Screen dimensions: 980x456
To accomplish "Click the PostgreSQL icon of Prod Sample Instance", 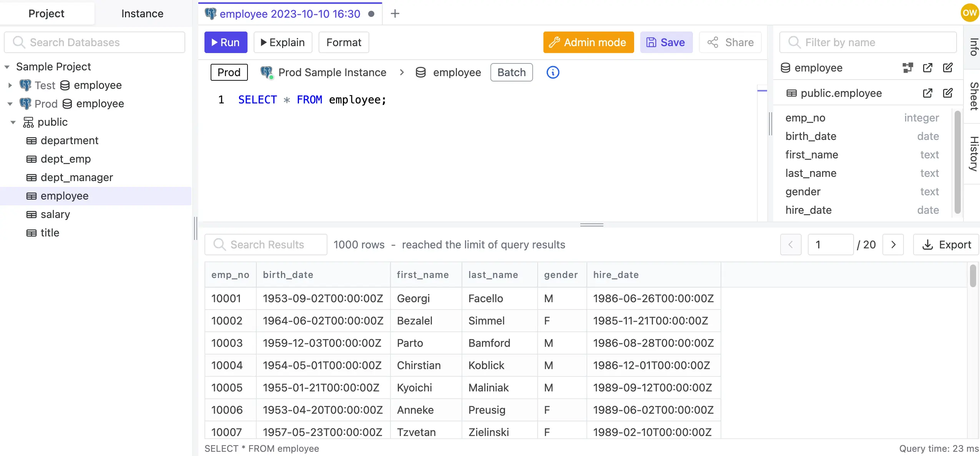I will click(x=267, y=72).
